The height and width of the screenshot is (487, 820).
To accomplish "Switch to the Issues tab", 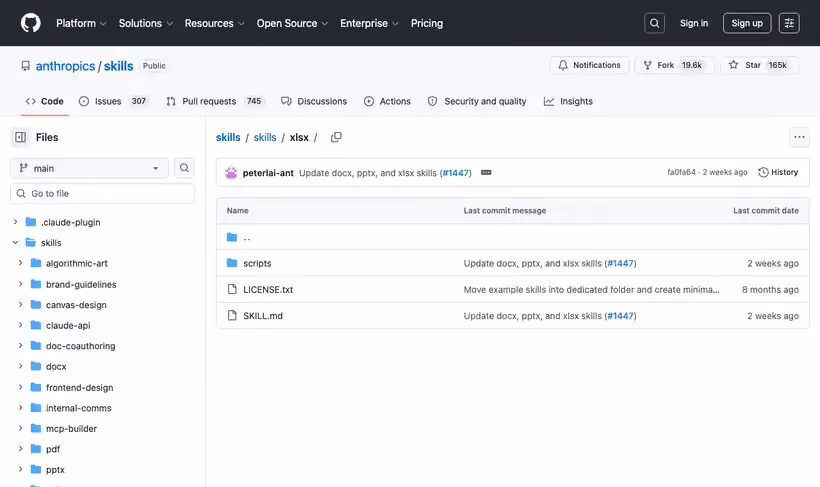I will pos(113,101).
